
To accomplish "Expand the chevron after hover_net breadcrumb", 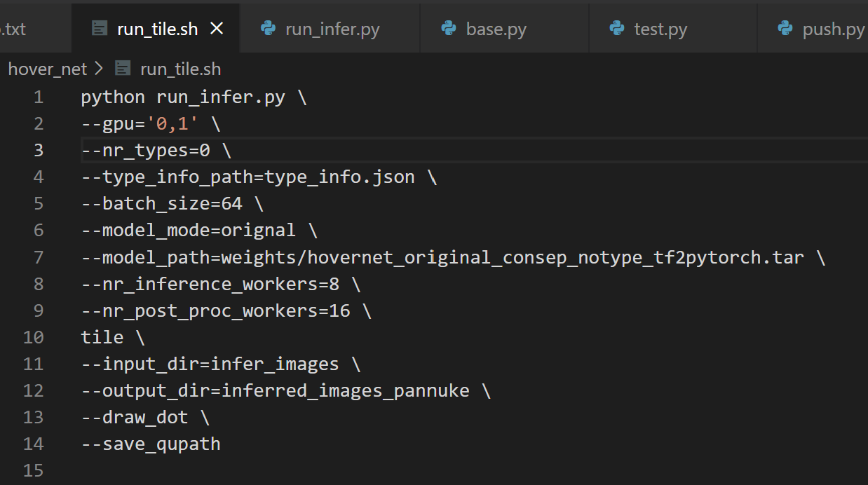I will click(x=99, y=68).
